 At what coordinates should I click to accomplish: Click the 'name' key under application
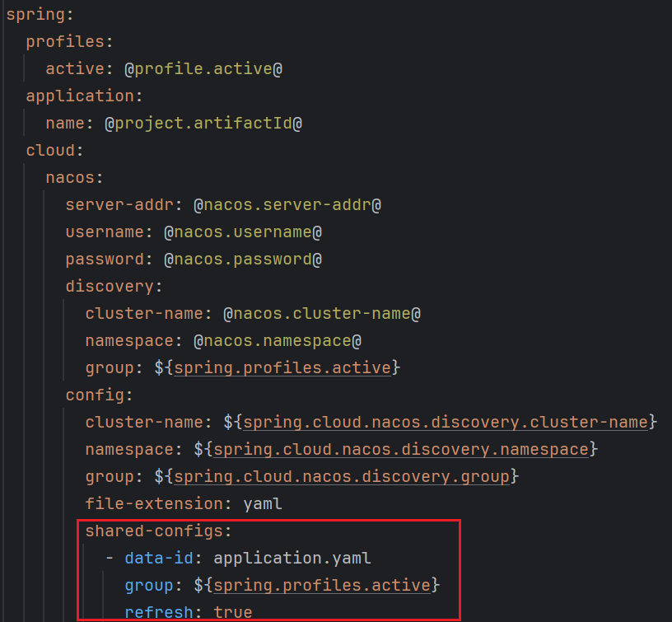point(65,124)
